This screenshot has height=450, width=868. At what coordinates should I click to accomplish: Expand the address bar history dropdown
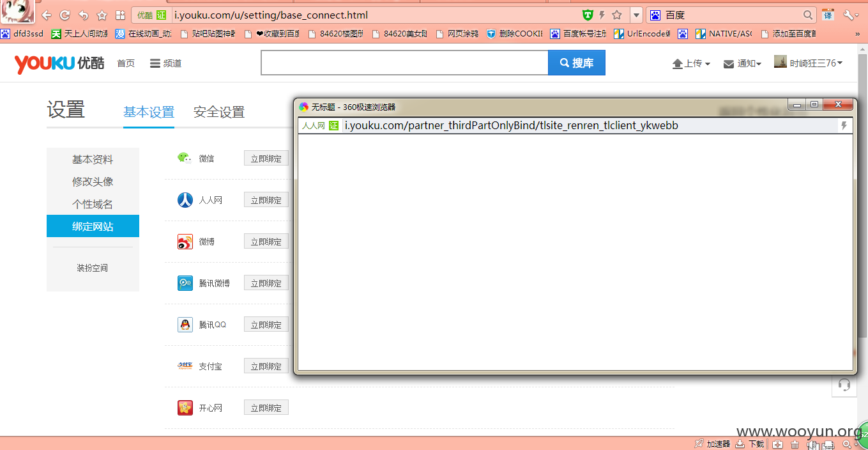click(636, 15)
